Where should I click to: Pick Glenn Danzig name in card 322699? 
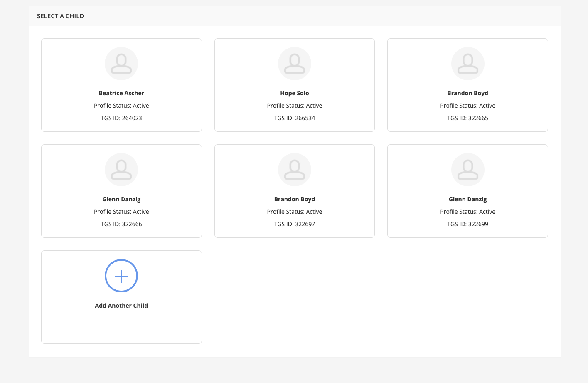[467, 199]
